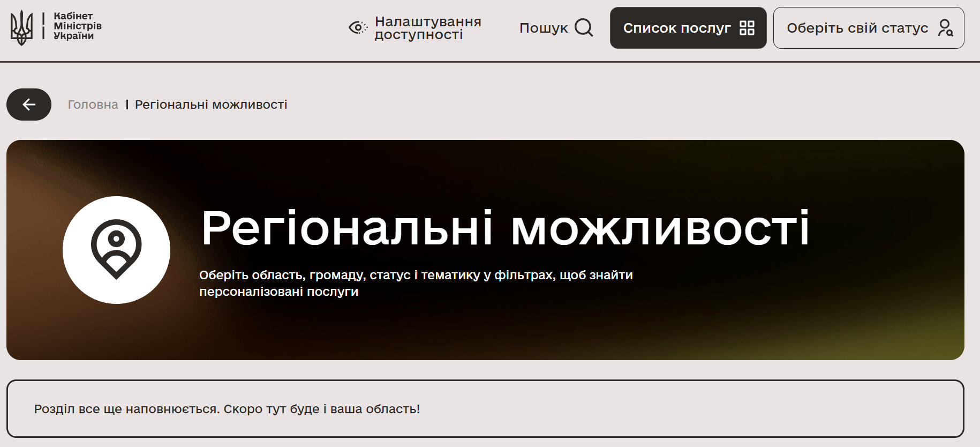The height and width of the screenshot is (447, 980).
Task: Expand the Оберіть свій статус selector
Action: point(857,28)
